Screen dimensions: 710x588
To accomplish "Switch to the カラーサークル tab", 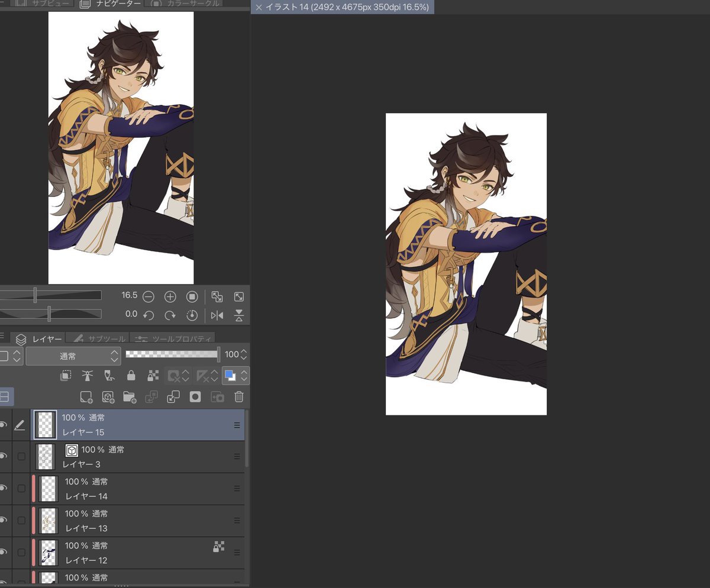I will (185, 4).
